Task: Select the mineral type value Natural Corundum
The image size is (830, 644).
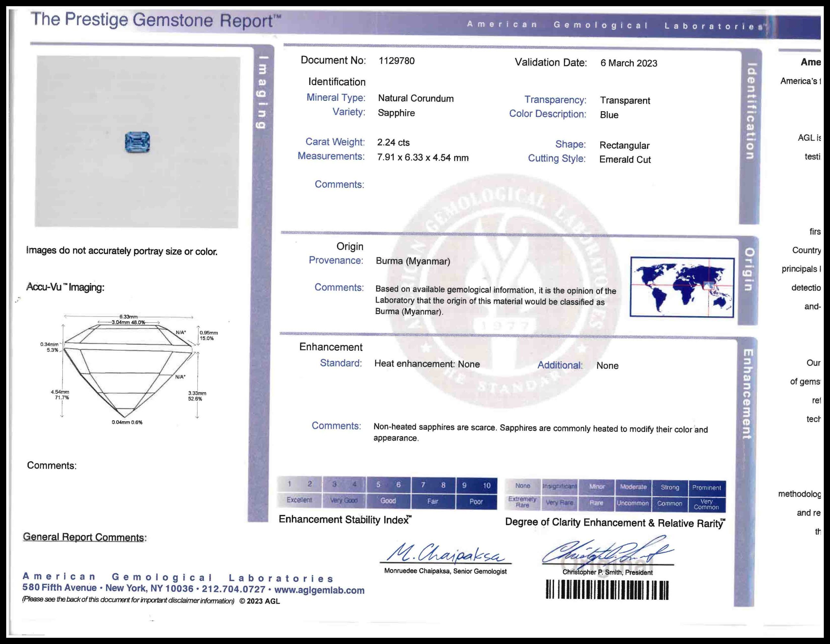Action: [x=416, y=99]
